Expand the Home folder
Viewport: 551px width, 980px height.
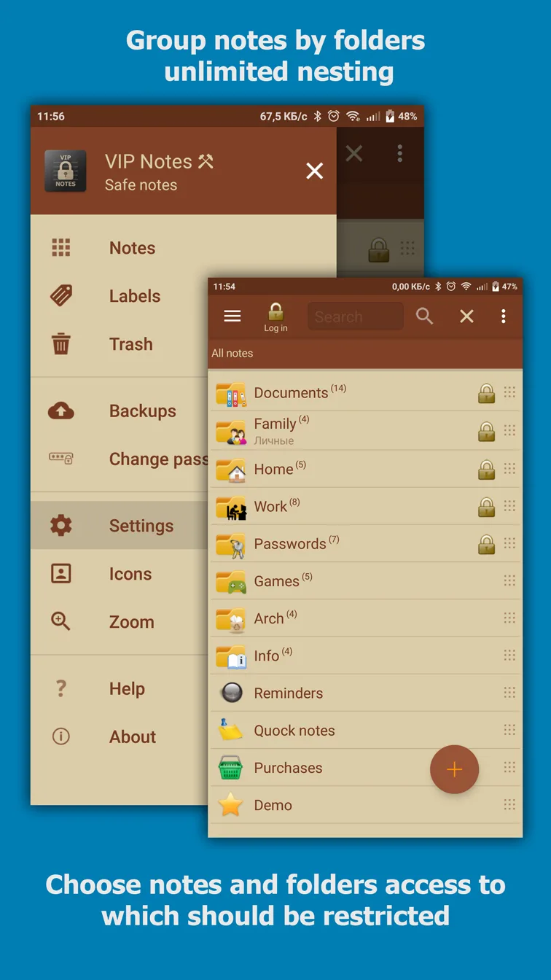[x=273, y=470]
